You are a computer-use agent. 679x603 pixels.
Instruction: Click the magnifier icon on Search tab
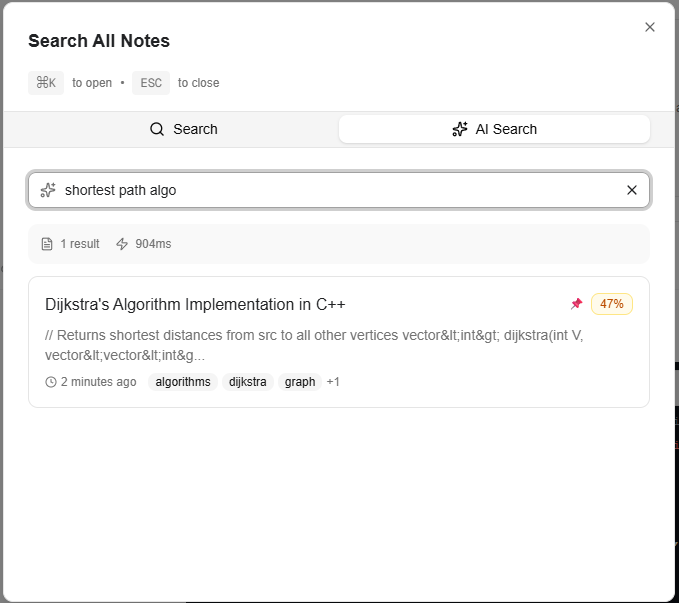tap(157, 129)
